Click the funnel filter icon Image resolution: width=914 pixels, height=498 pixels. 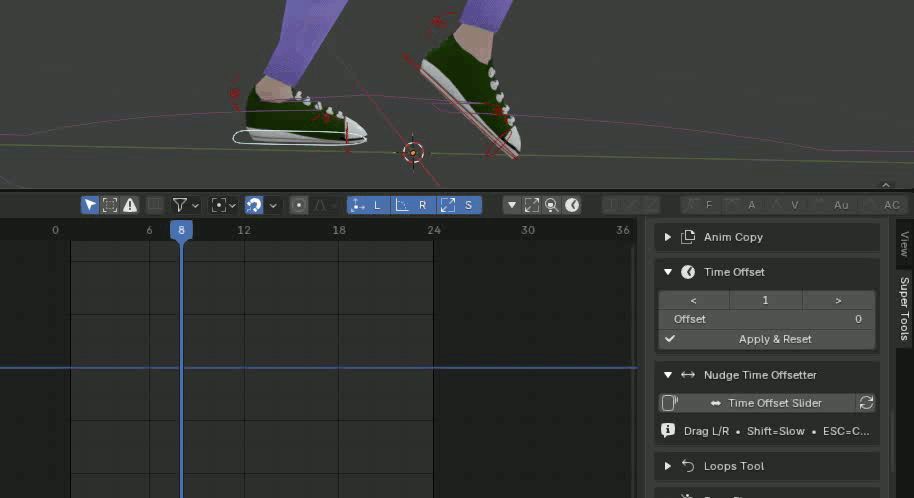180,205
